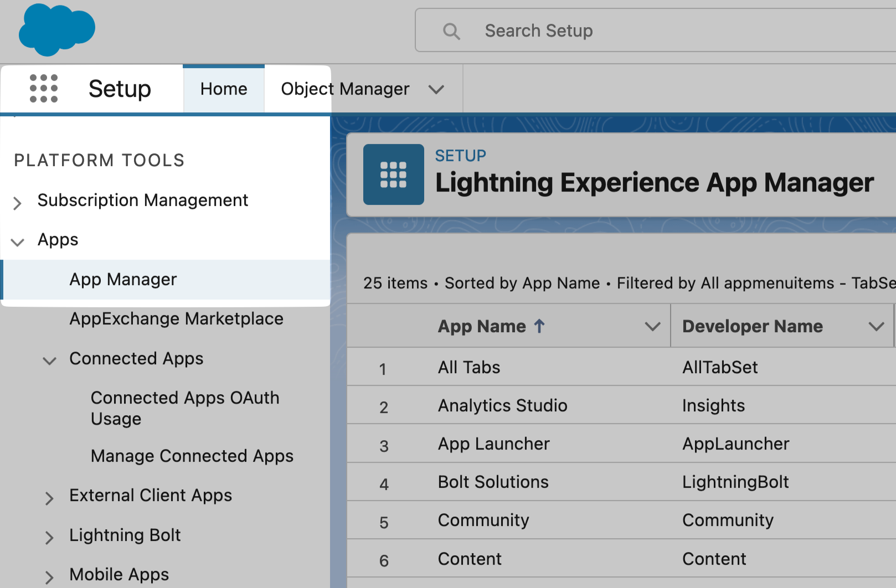
Task: Open Developer Name column menu chevron
Action: pos(876,327)
